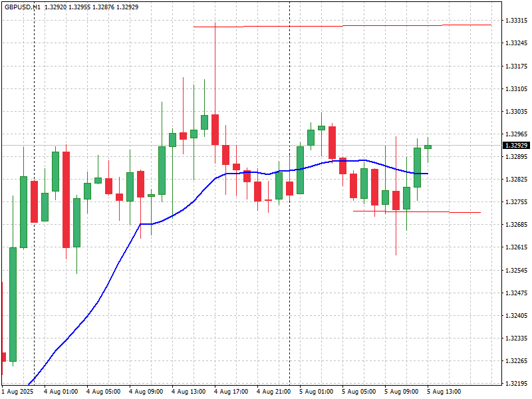Click the 1.32755 price scale label

click(x=517, y=202)
